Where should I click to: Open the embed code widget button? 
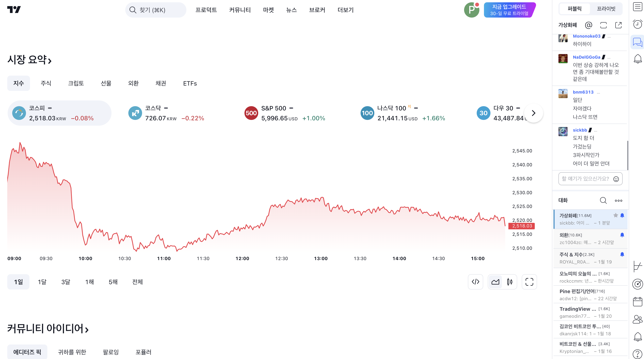tap(475, 282)
